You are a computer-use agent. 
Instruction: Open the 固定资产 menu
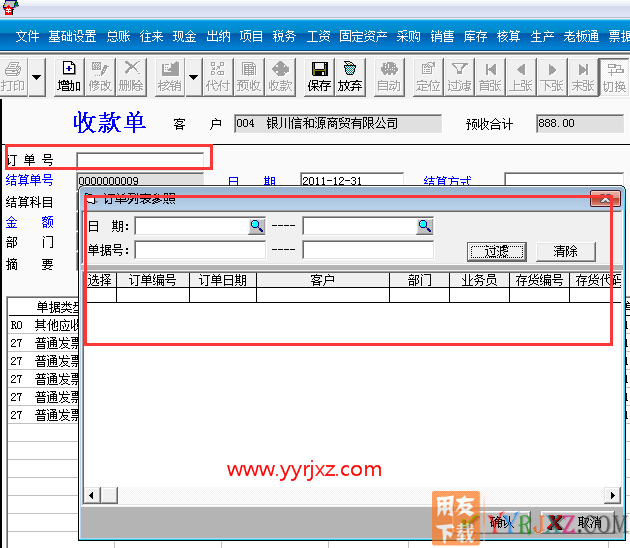[363, 36]
